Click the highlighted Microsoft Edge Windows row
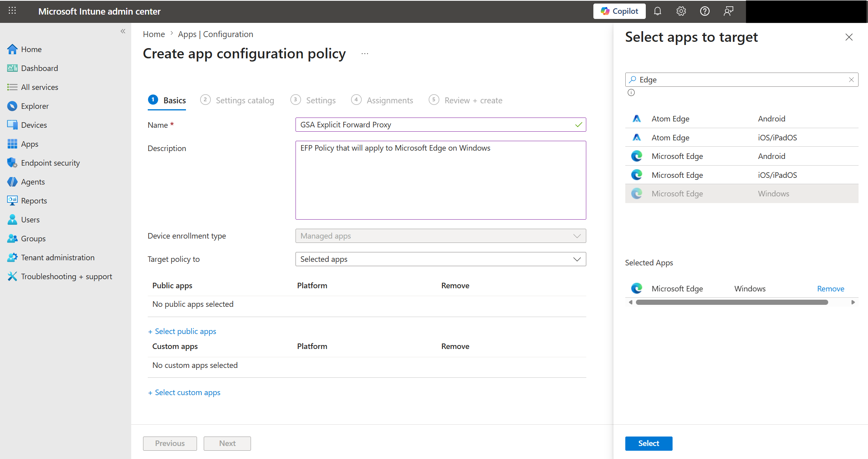Image resolution: width=868 pixels, height=459 pixels. [x=742, y=194]
